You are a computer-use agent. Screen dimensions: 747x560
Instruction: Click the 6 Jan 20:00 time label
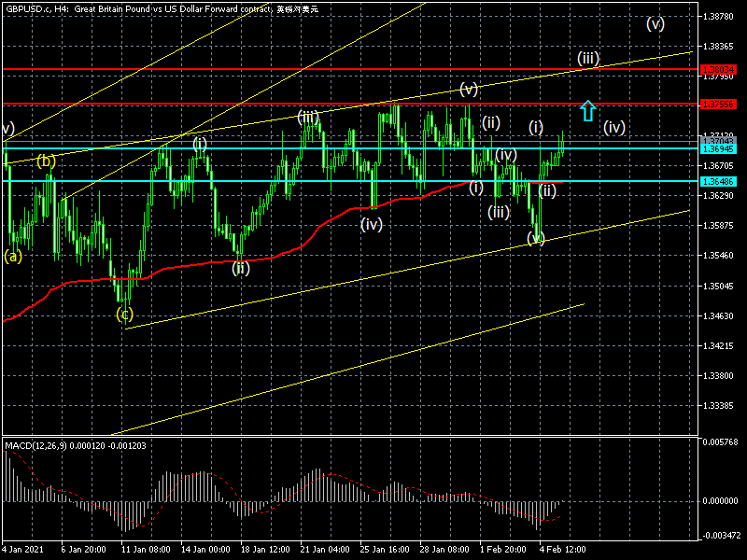click(x=84, y=549)
